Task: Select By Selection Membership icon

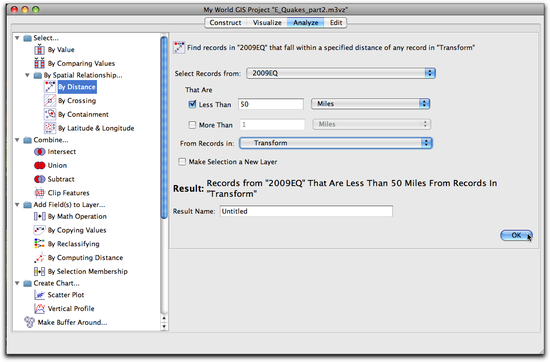Action: tap(39, 271)
